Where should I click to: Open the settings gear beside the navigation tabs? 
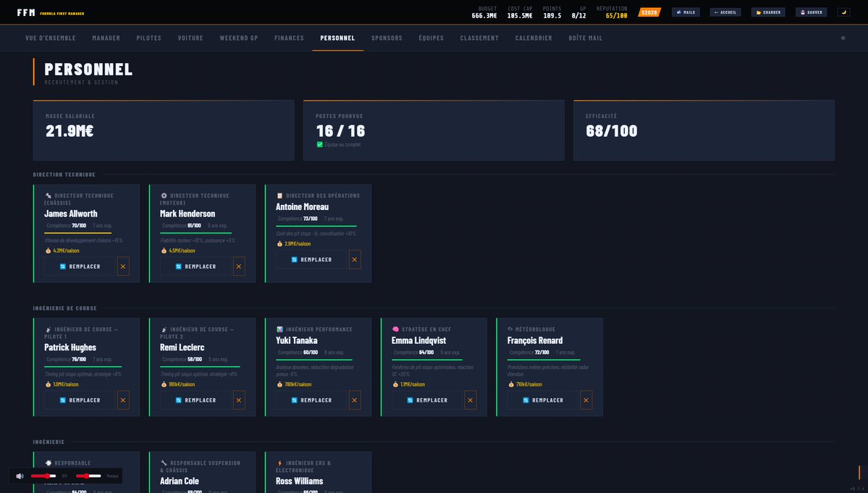(843, 38)
